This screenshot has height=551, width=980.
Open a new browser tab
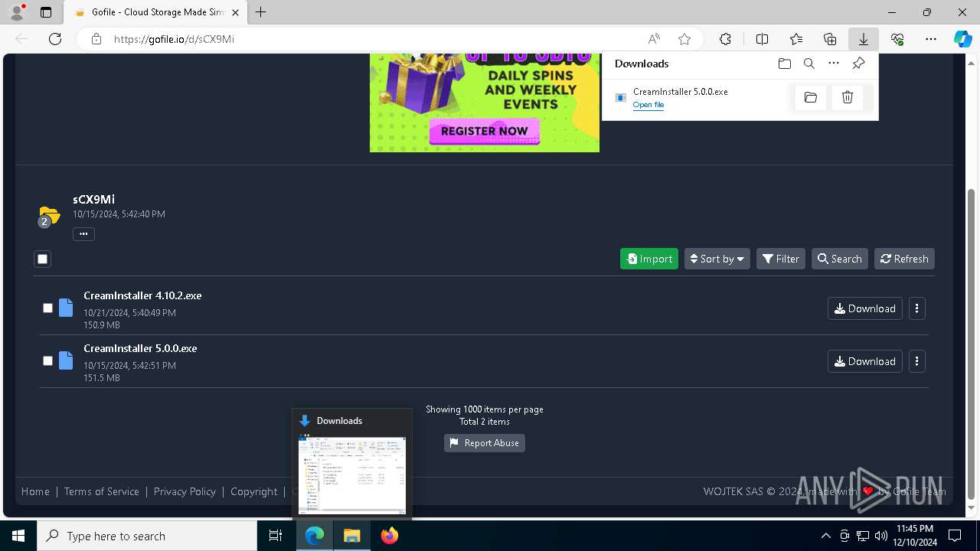coord(261,12)
